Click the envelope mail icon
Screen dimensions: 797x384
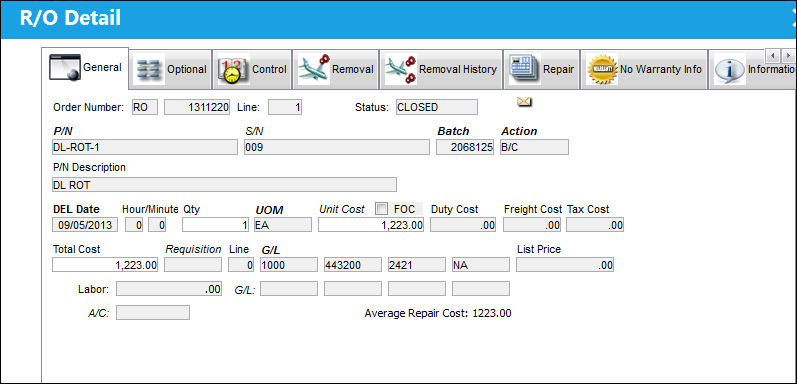point(524,102)
